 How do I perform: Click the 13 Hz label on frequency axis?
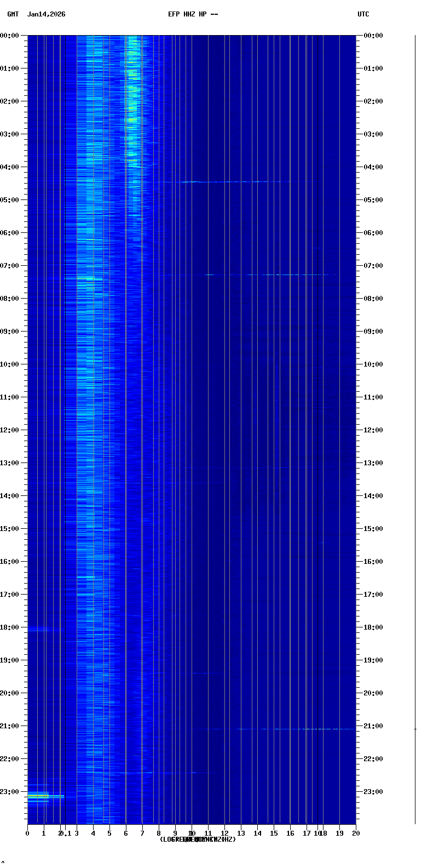click(241, 833)
